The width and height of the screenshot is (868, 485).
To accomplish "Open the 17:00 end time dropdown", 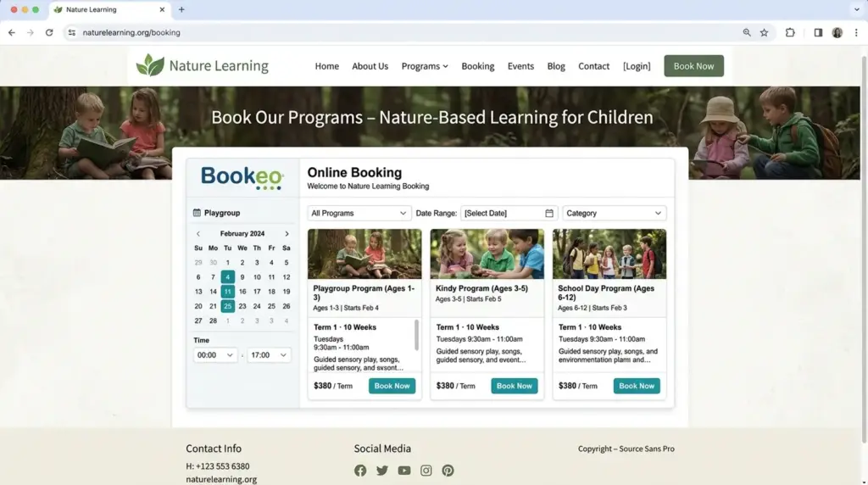I will (x=269, y=355).
